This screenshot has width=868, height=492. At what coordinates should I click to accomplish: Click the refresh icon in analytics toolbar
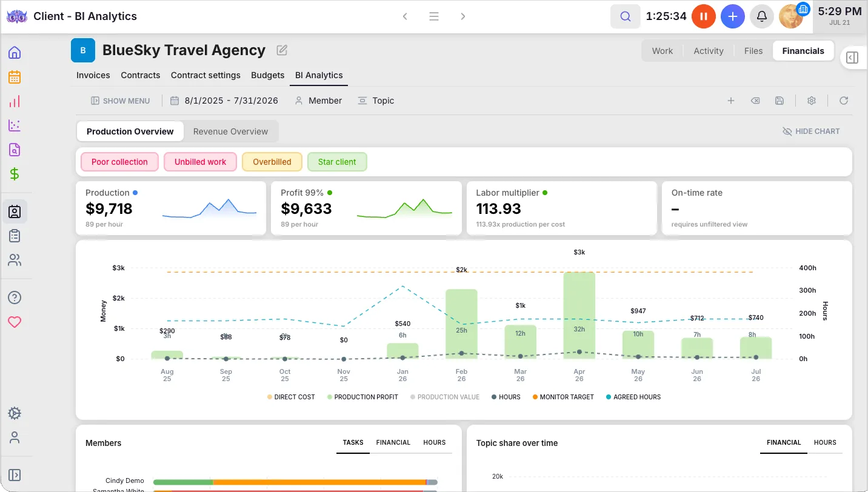tap(843, 101)
